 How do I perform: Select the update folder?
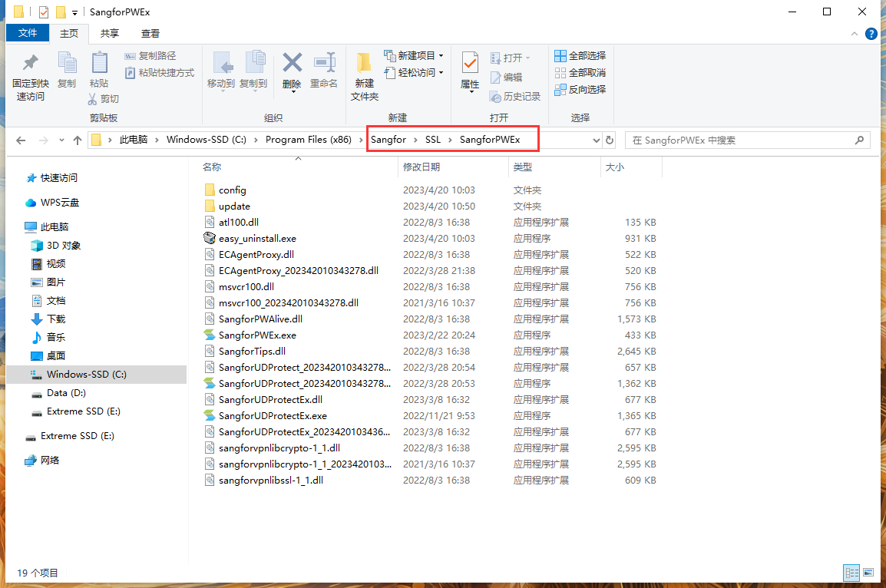[x=234, y=206]
